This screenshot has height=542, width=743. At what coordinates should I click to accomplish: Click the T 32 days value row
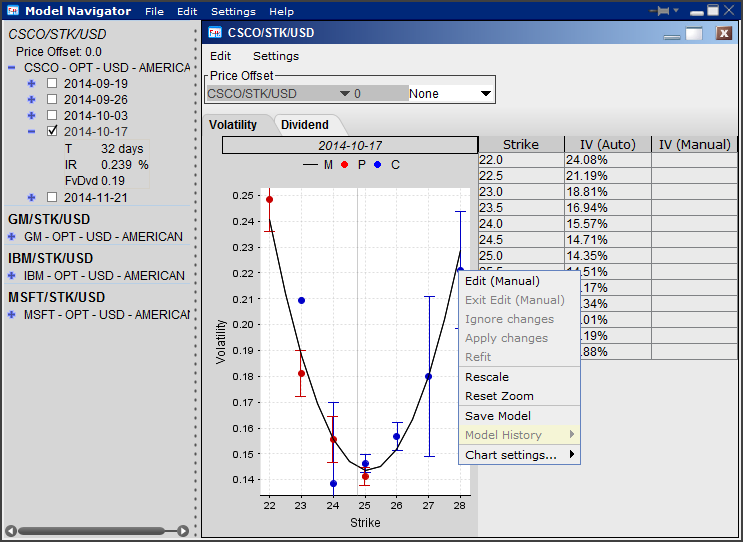(x=107, y=149)
